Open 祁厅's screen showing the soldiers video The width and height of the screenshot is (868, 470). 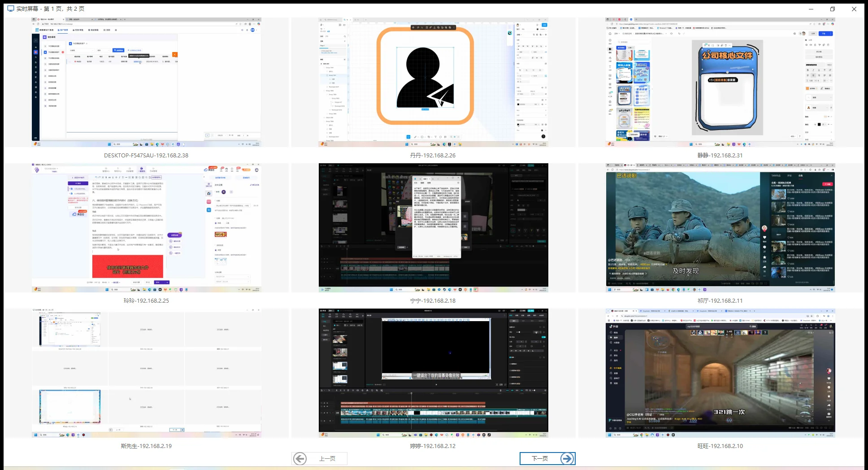click(x=720, y=227)
